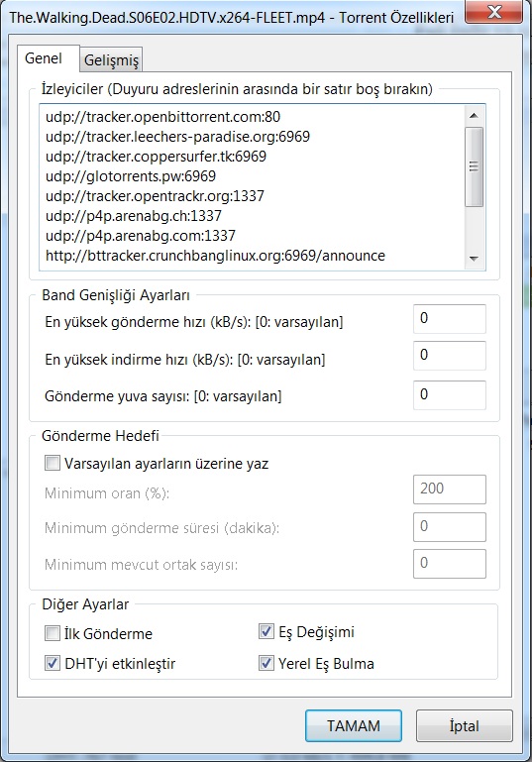Click the tracker list scroll down arrow
The height and width of the screenshot is (762, 532).
474,259
